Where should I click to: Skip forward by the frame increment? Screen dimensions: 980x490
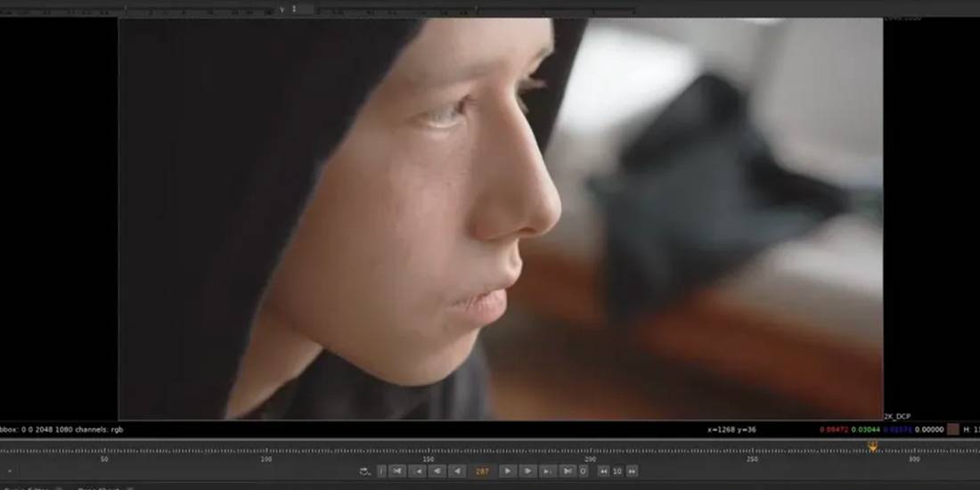[632, 471]
